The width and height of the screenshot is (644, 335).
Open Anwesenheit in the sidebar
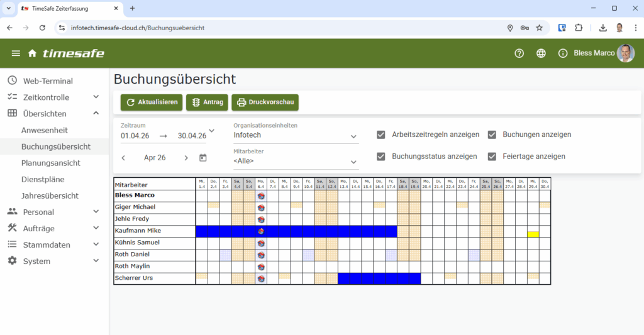click(45, 130)
